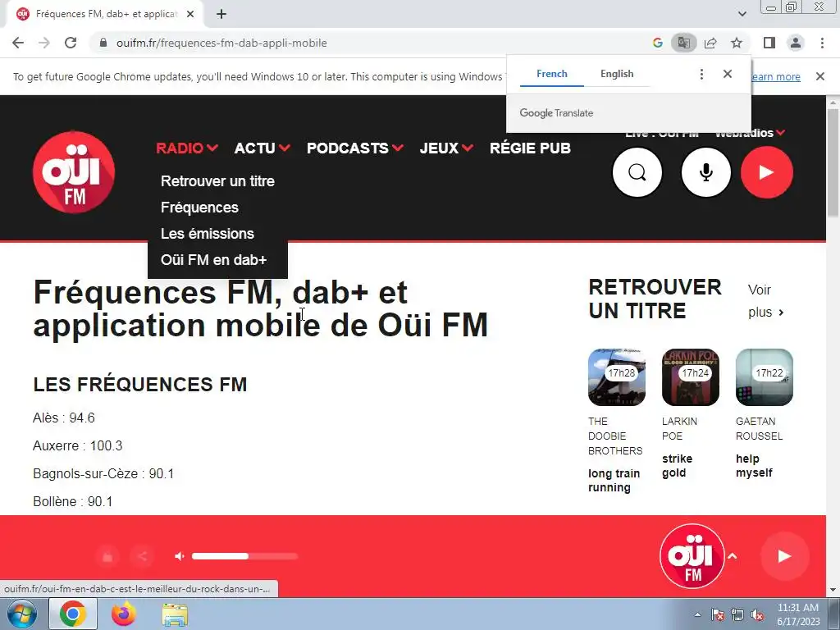The height and width of the screenshot is (630, 840).
Task: Click 'help myself' song title
Action: tap(754, 466)
